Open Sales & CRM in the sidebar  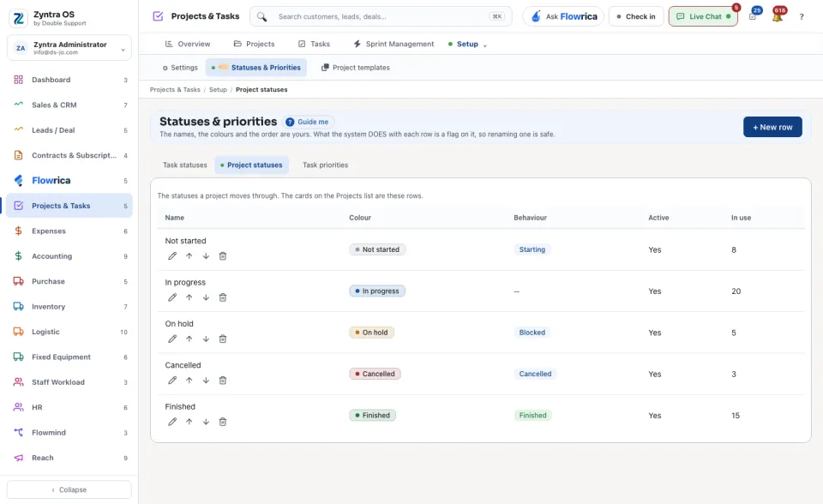(x=69, y=105)
